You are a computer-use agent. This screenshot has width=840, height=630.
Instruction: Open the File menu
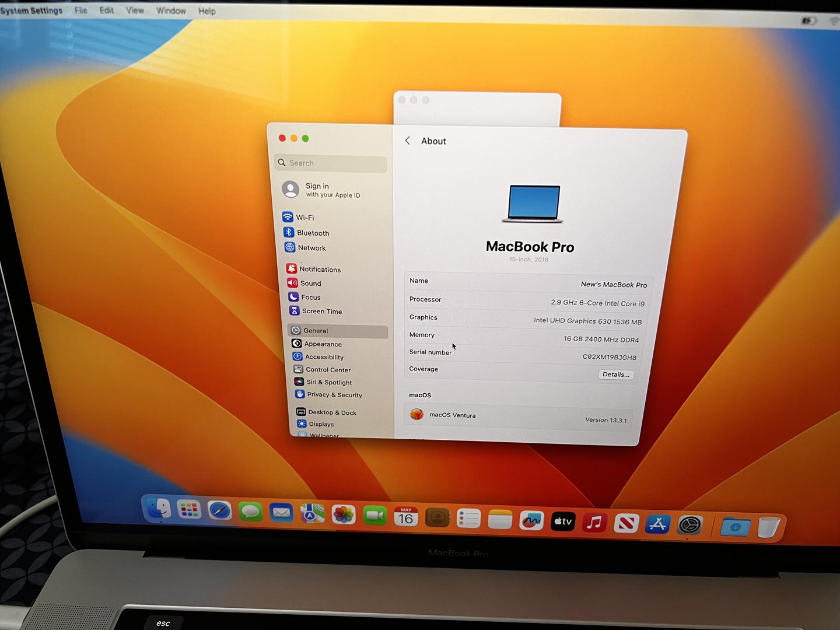pos(81,10)
